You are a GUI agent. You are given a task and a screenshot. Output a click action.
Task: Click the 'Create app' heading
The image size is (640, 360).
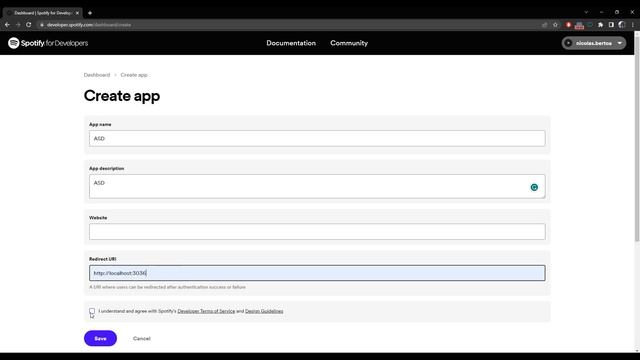point(122,96)
